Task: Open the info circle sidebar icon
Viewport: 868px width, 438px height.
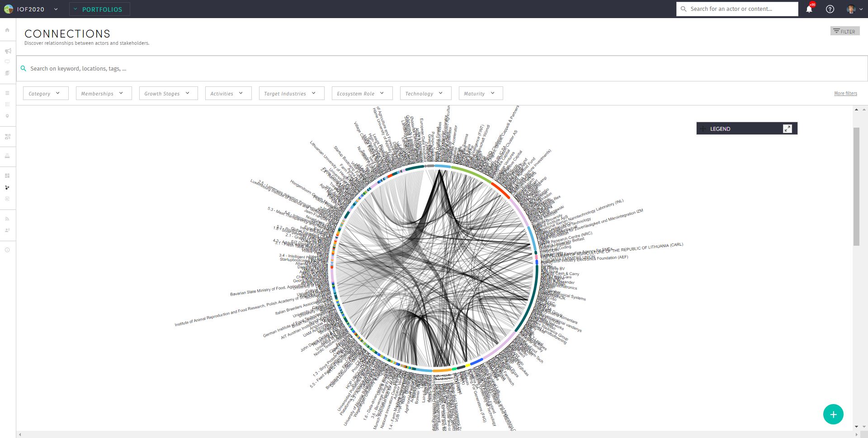Action: click(7, 250)
